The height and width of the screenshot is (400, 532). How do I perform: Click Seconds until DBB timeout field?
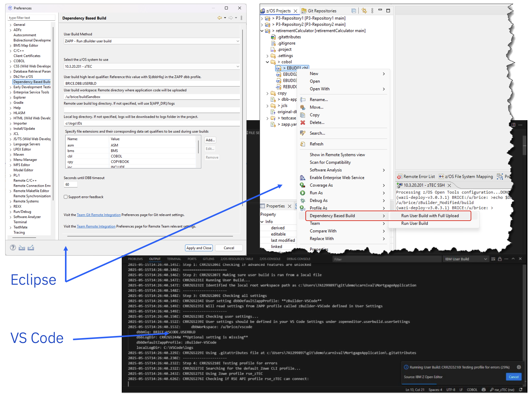70,185
